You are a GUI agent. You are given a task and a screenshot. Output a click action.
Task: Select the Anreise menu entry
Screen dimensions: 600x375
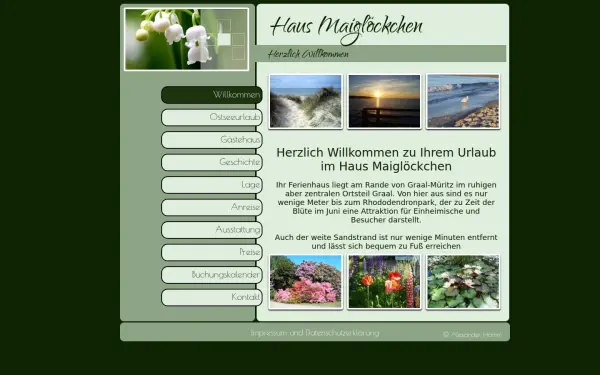(x=212, y=207)
